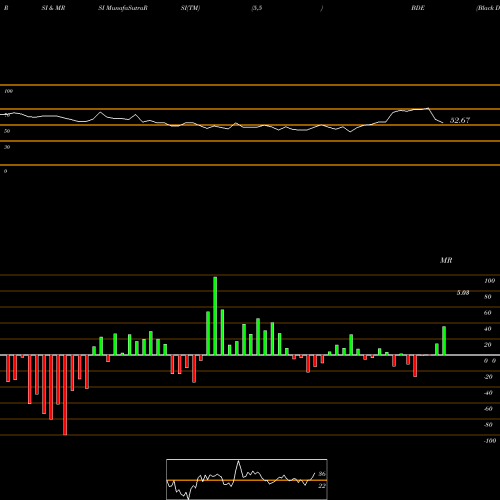Click the -80 label on MR axis
Image resolution: width=500 pixels, height=500 pixels.
pyautogui.click(x=488, y=425)
